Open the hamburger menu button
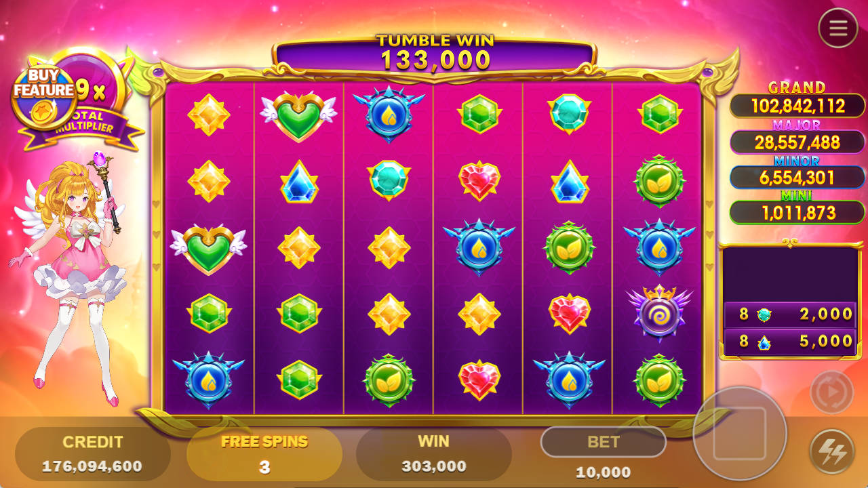 point(838,28)
